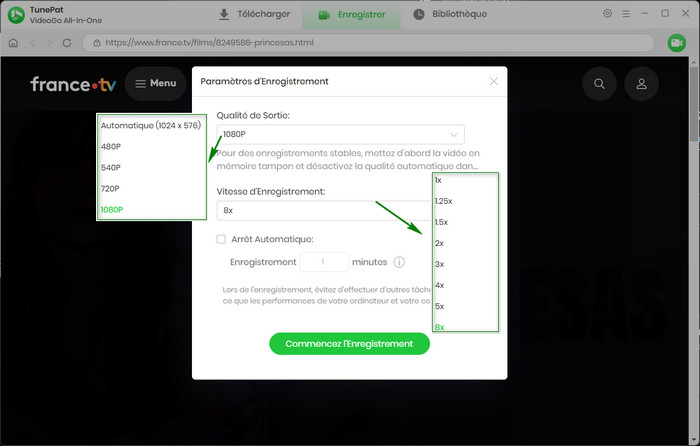700x446 pixels.
Task: Expand the Qualité de Sortie dropdown
Action: click(x=340, y=134)
